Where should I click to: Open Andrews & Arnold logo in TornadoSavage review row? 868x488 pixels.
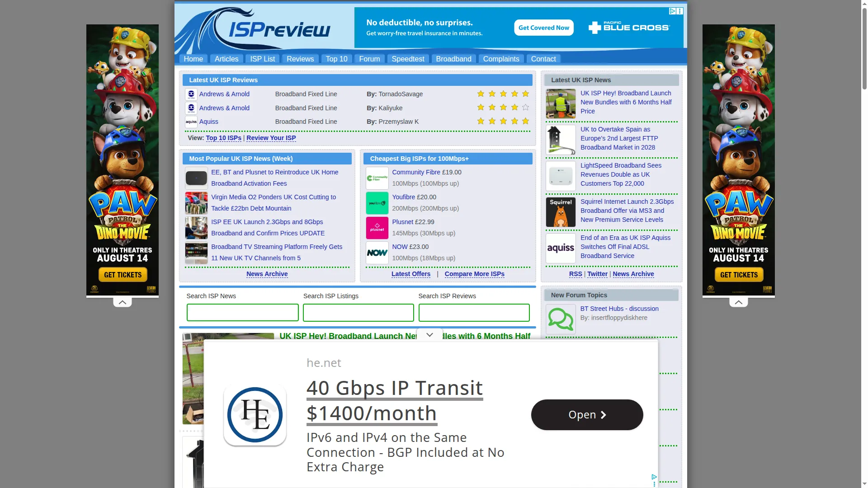point(191,94)
